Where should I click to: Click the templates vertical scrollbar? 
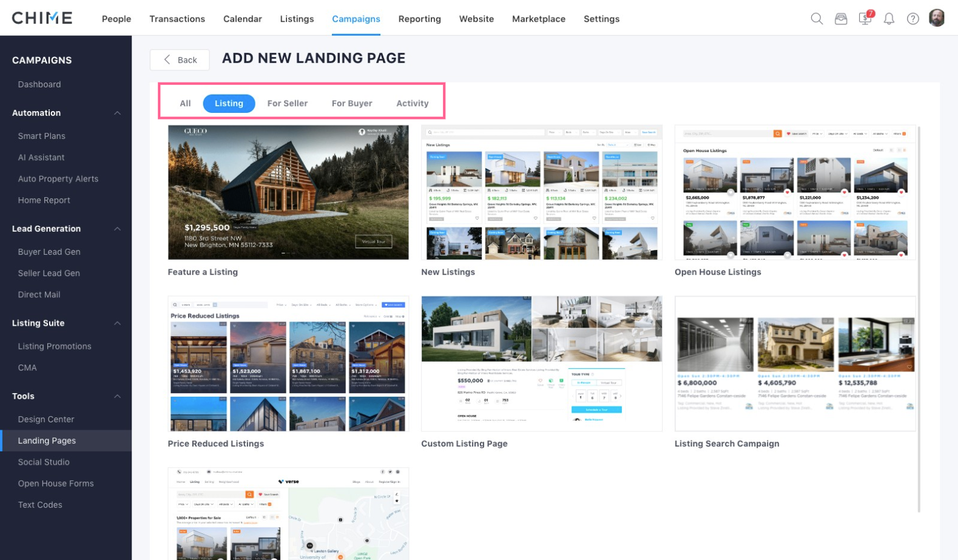coord(920,319)
